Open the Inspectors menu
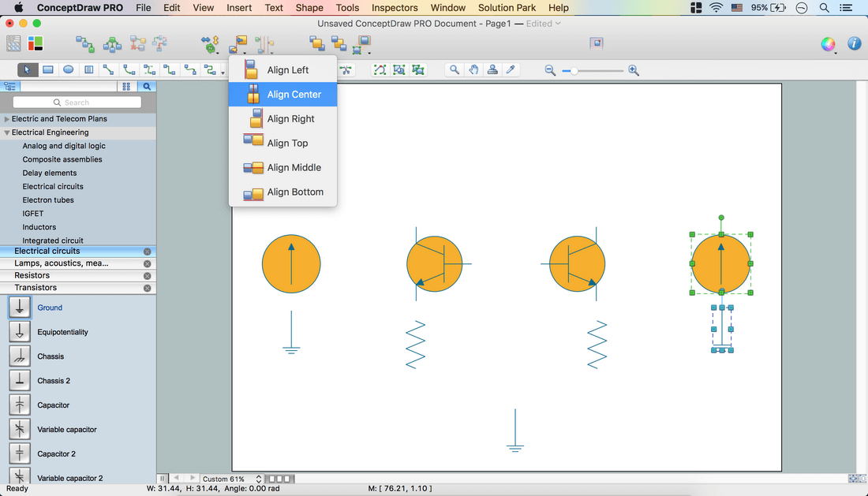This screenshot has width=868, height=496. point(395,8)
